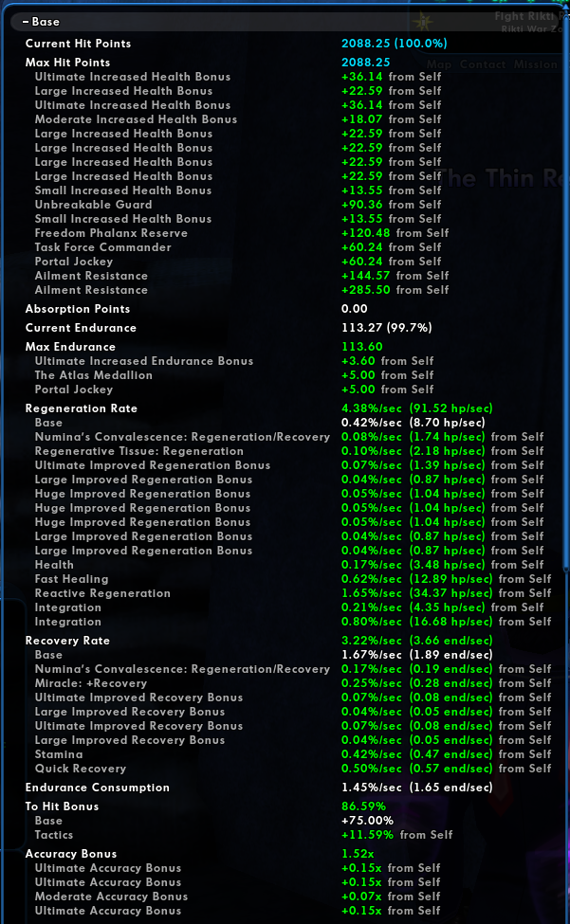The width and height of the screenshot is (570, 924).
Task: Select the Current Endurance row label
Action: point(81,328)
